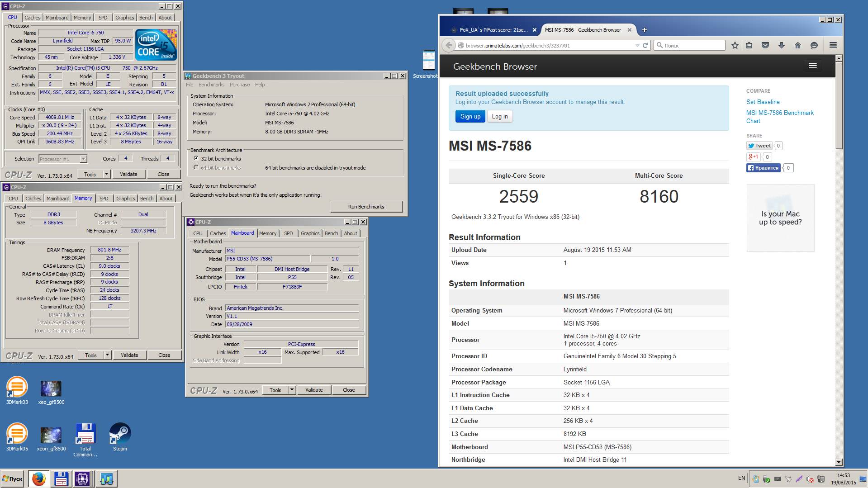Open Total Commander from the taskbar

(x=61, y=479)
